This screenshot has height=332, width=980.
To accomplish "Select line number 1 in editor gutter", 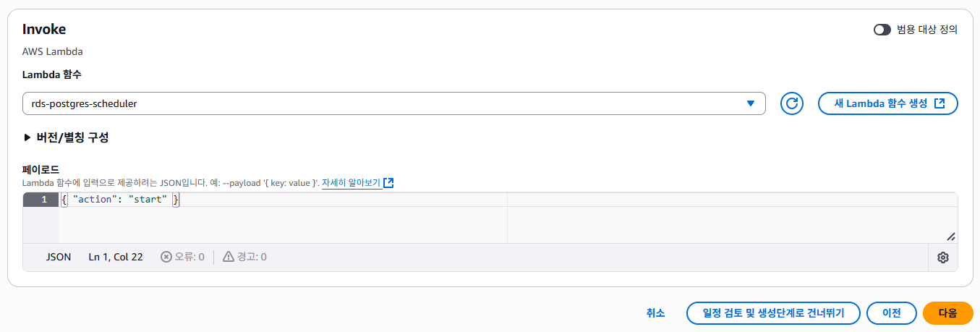I will point(41,200).
